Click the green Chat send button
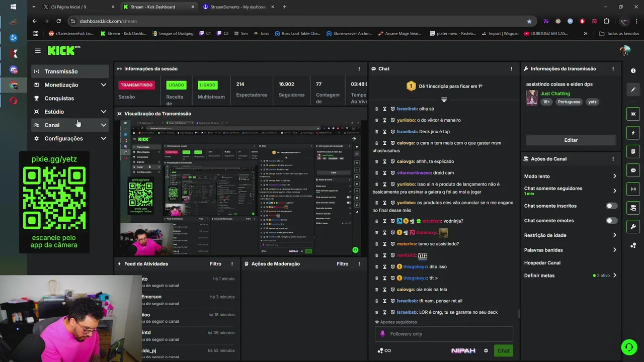This screenshot has width=644, height=362. click(504, 351)
